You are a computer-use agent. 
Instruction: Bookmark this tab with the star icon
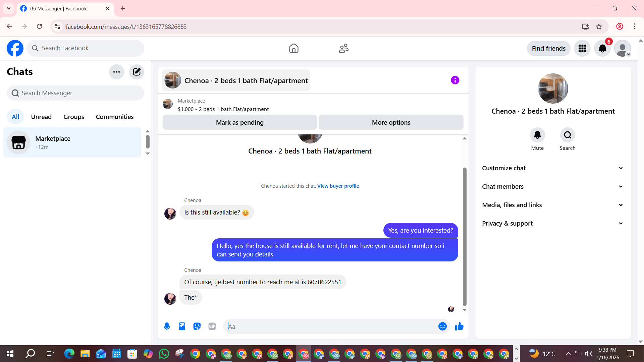click(599, 26)
